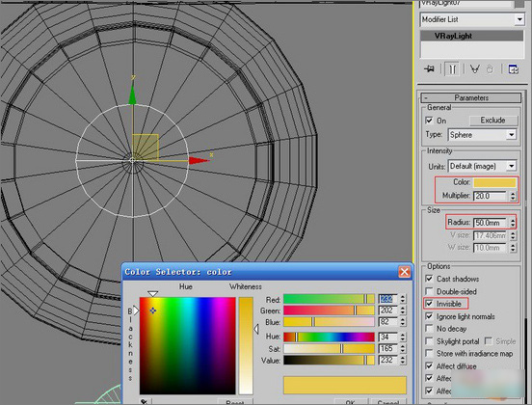Click the Exclude button

[493, 121]
